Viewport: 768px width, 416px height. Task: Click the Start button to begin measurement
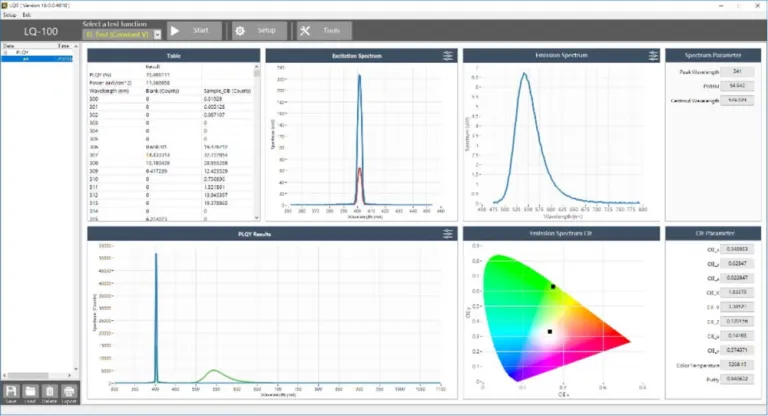pyautogui.click(x=194, y=30)
